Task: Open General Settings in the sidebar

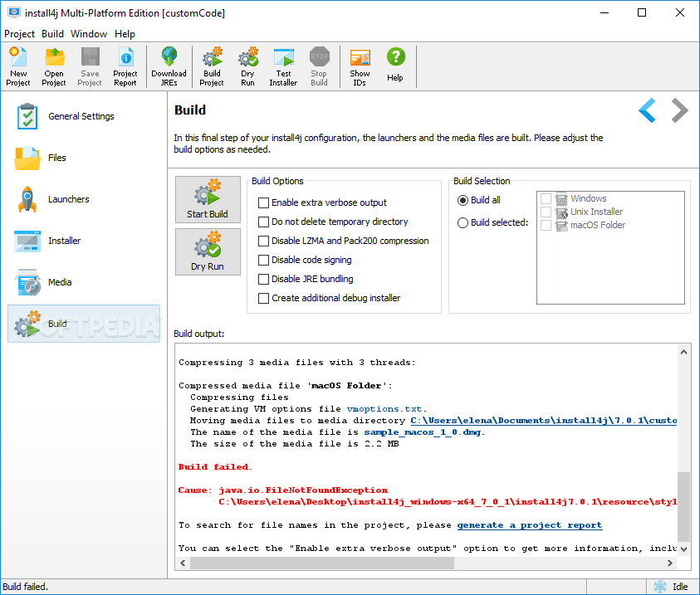Action: click(84, 116)
